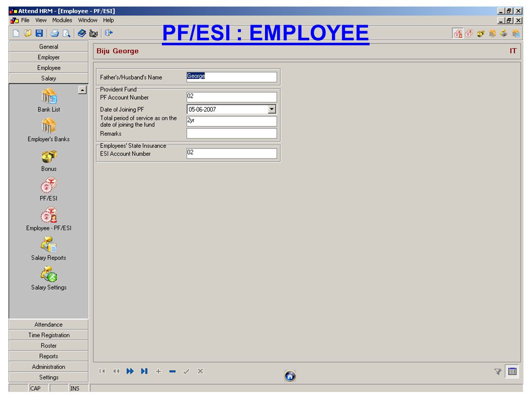The image size is (532, 399).
Task: Open the filter funnel icon
Action: pyautogui.click(x=498, y=371)
